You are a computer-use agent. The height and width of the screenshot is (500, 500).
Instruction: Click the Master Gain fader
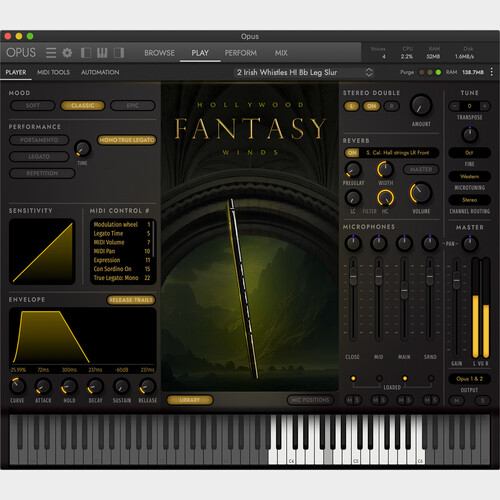click(x=456, y=279)
